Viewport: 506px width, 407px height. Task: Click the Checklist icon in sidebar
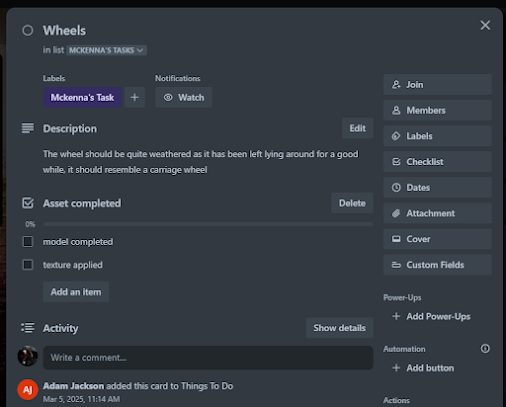tap(396, 162)
